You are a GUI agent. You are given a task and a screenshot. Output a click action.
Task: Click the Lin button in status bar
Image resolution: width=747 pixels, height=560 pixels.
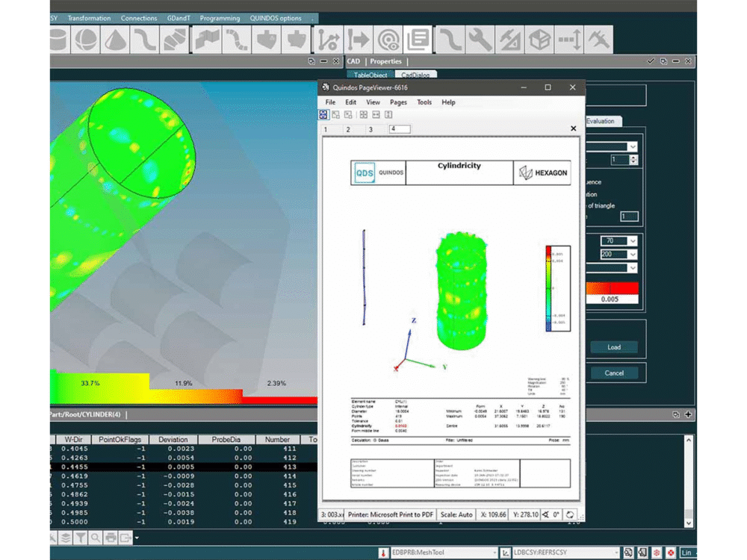coord(686,553)
